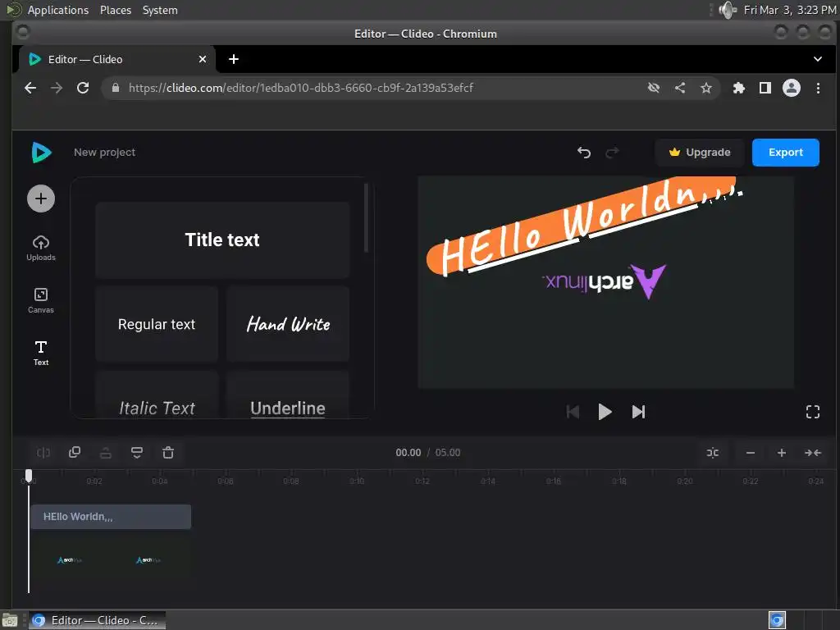This screenshot has height=630, width=840.
Task: Open Chromium three-dot menu
Action: (818, 88)
